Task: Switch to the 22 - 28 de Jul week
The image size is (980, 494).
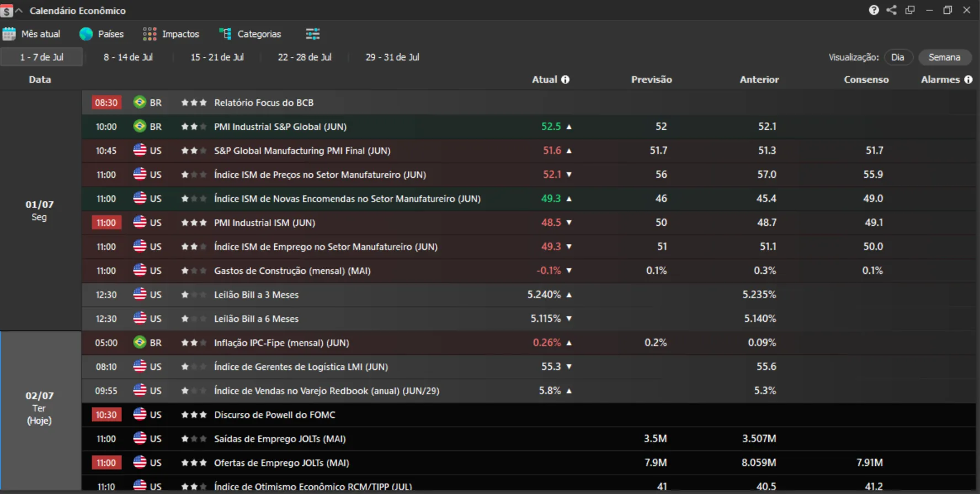Action: 305,57
